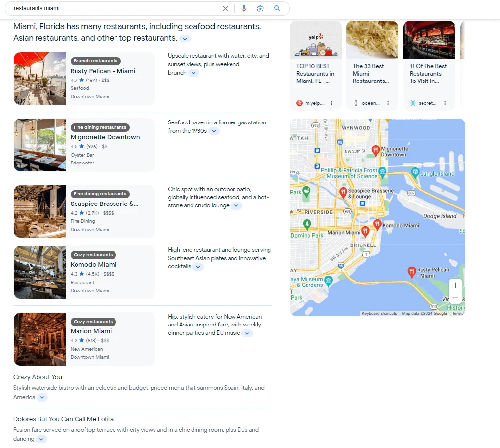Select the Marion Miami map pin
The width and height of the screenshot is (500, 448).
pos(365,231)
